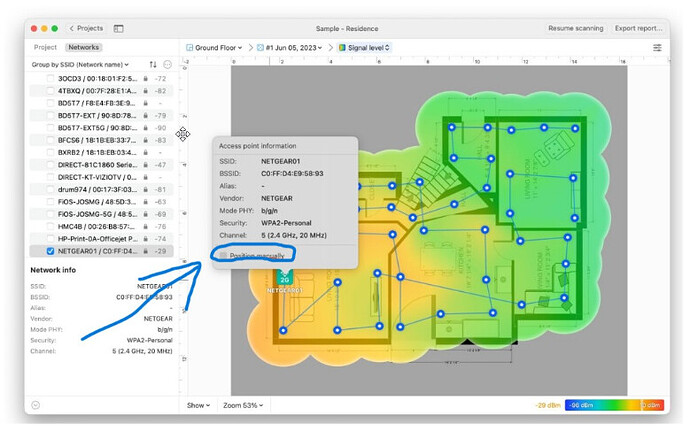Viewport: 690px width, 431px height.
Task: Select the drum974 network row
Action: (101, 189)
